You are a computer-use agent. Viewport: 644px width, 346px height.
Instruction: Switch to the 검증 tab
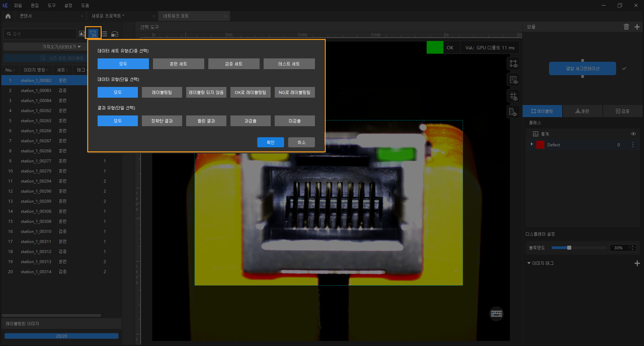(623, 111)
